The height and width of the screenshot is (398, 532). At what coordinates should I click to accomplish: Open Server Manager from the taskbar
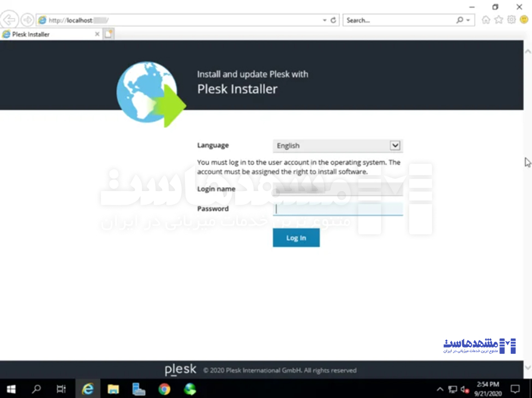point(139,389)
